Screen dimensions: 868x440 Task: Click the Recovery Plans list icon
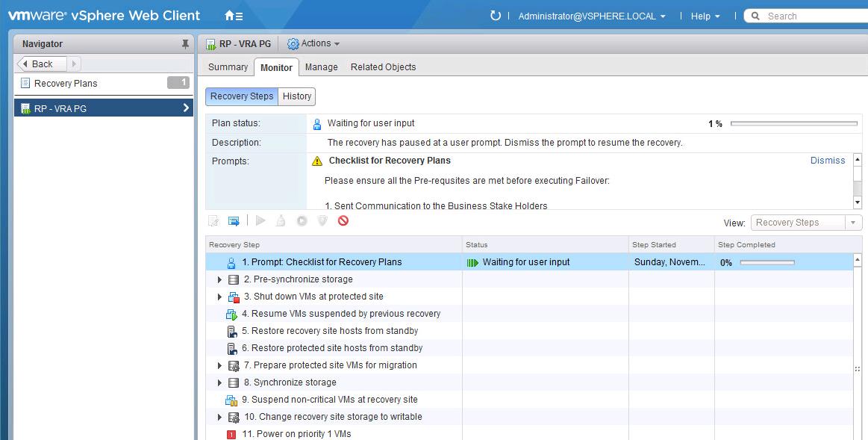point(25,83)
